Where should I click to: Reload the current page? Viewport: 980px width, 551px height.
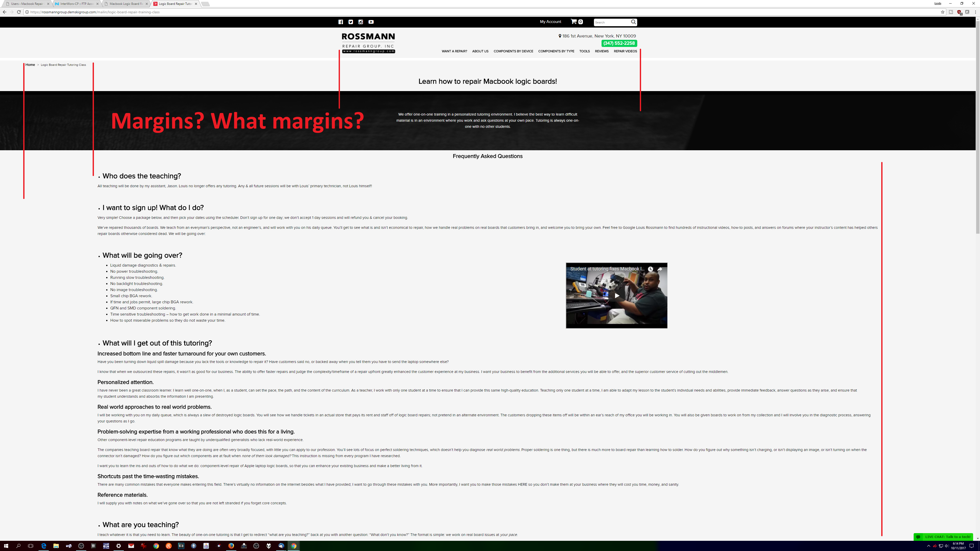pos(19,12)
